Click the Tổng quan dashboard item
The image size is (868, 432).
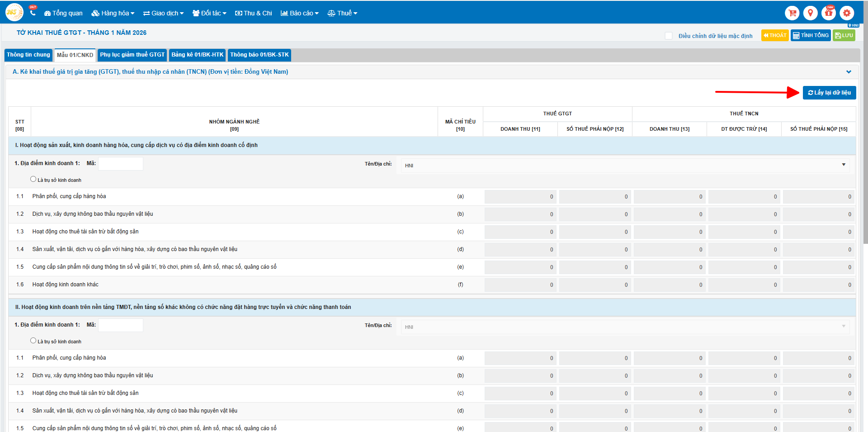[63, 13]
